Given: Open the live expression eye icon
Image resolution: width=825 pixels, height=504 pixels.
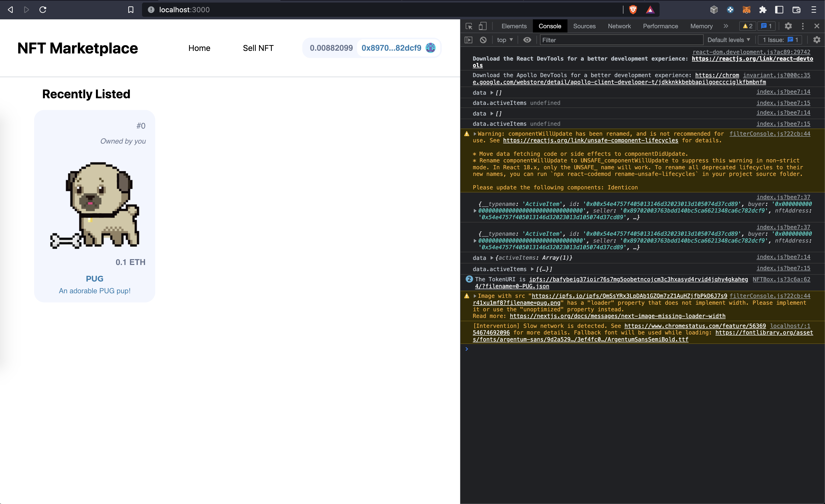Looking at the screenshot, I should (x=527, y=40).
